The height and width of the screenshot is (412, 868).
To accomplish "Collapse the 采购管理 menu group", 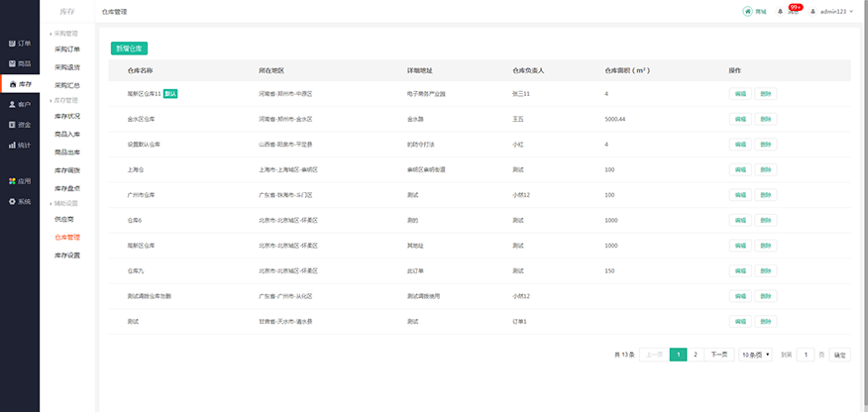I will tap(65, 33).
